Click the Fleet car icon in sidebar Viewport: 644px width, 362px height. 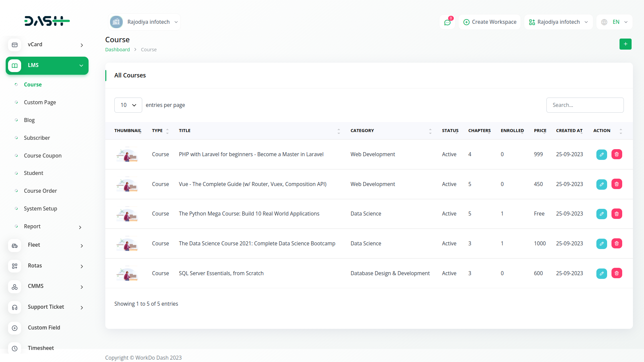point(15,245)
